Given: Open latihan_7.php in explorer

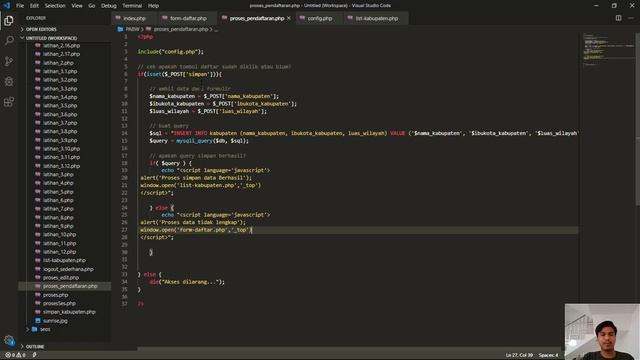Looking at the screenshot, I should point(58,209).
